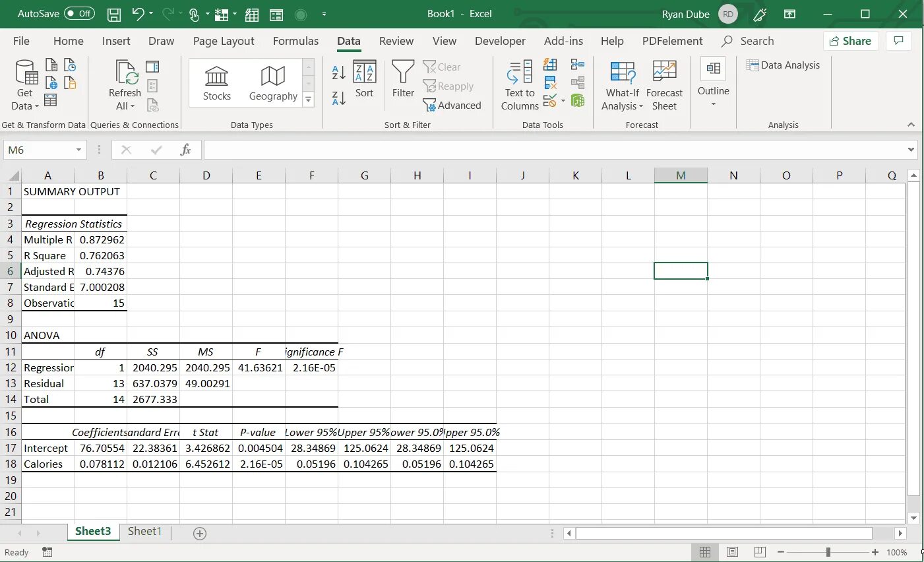This screenshot has height=562, width=924.
Task: Click the From Text/CSV icon
Action: (x=51, y=65)
